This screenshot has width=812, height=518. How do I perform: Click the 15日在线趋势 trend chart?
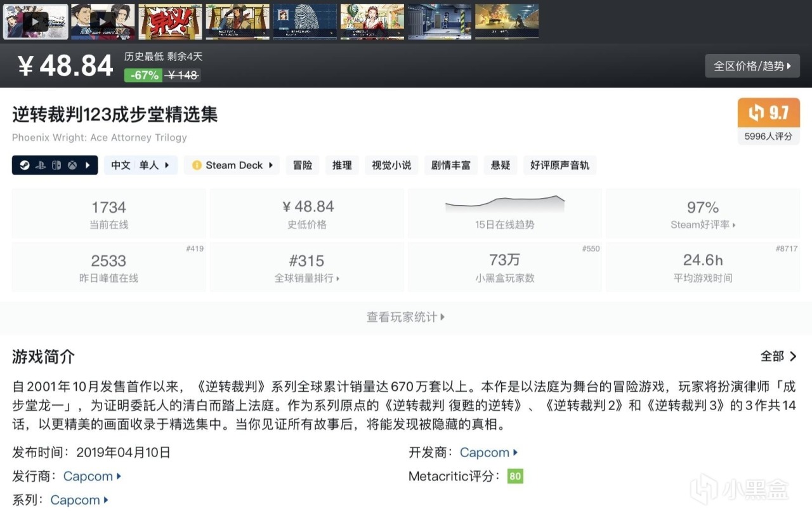coord(505,214)
